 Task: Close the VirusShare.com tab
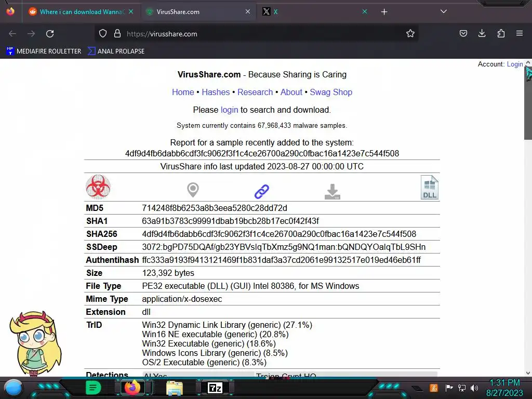(x=248, y=11)
